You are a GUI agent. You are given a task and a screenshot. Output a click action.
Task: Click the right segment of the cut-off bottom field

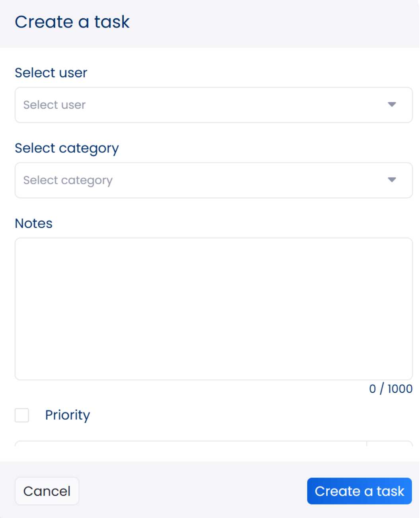coord(389,444)
